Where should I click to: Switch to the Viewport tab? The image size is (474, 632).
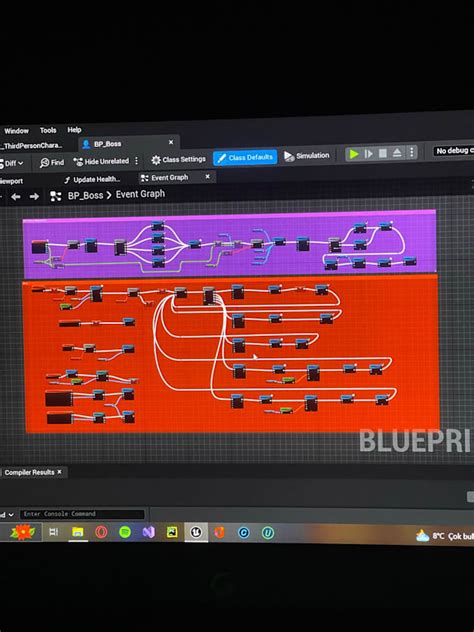(11, 181)
